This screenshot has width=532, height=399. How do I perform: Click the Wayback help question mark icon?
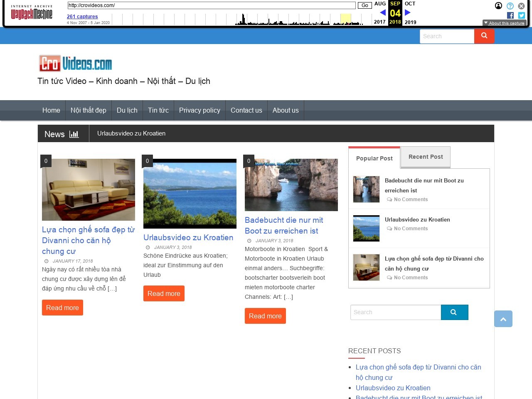click(510, 6)
